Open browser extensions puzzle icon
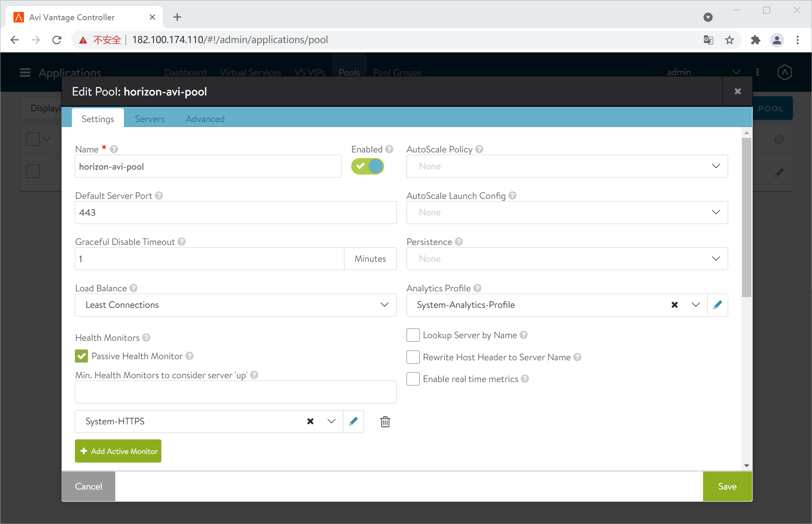 click(755, 40)
